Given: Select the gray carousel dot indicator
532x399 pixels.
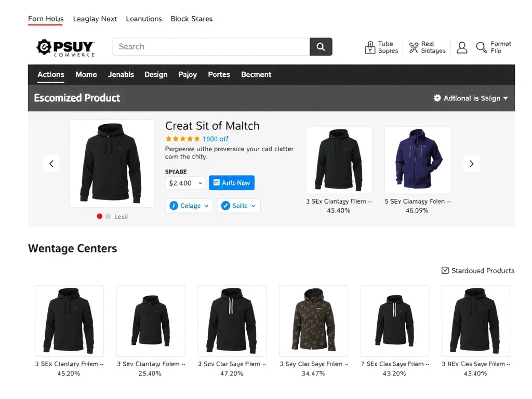Looking at the screenshot, I should pos(108,216).
